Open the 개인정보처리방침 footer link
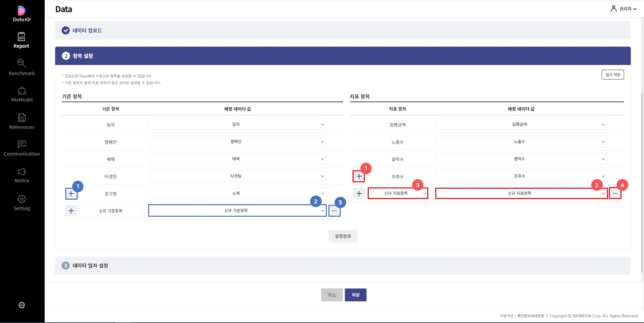Viewport: 644px width, 323px height. pyautogui.click(x=530, y=316)
